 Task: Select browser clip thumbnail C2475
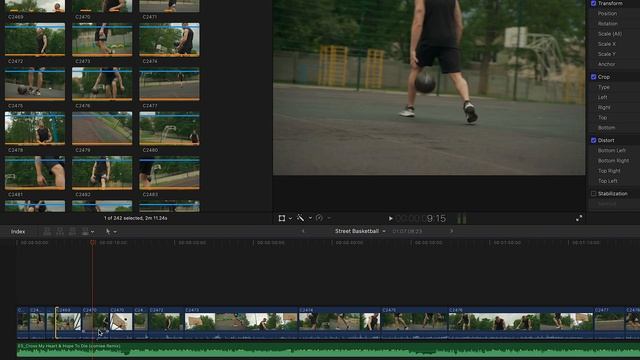(x=35, y=84)
